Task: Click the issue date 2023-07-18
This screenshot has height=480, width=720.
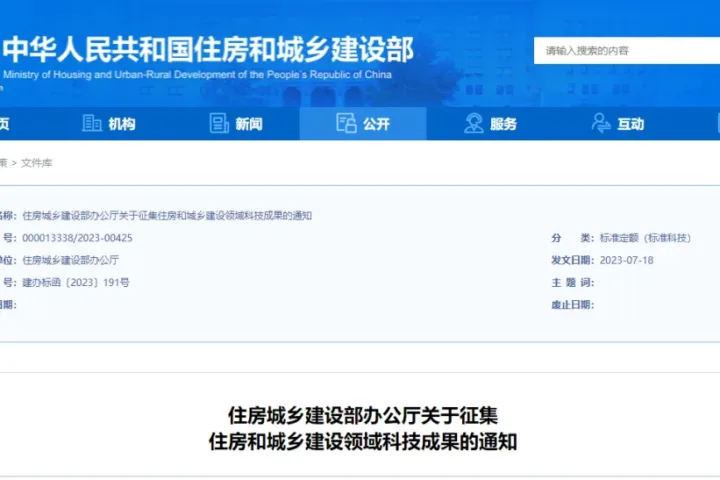Action: pyautogui.click(x=626, y=260)
